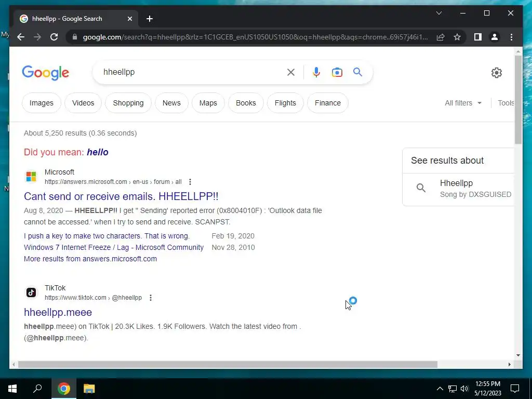Open 'Cant send or receive emails. HHEELLPP!!' result

(121, 196)
